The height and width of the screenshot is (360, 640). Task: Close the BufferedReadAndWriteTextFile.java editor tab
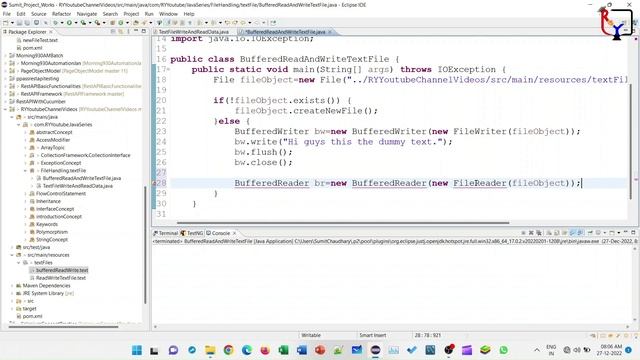330,32
